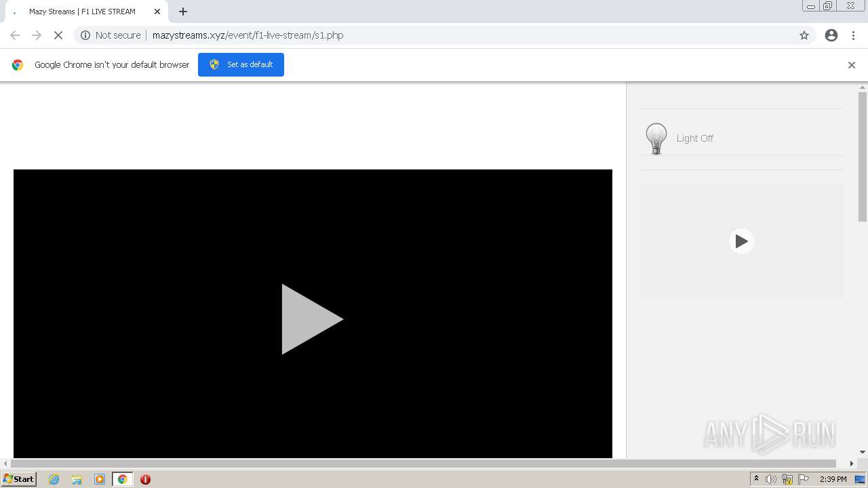Play the main video stream
The image size is (868, 488).
313,319
